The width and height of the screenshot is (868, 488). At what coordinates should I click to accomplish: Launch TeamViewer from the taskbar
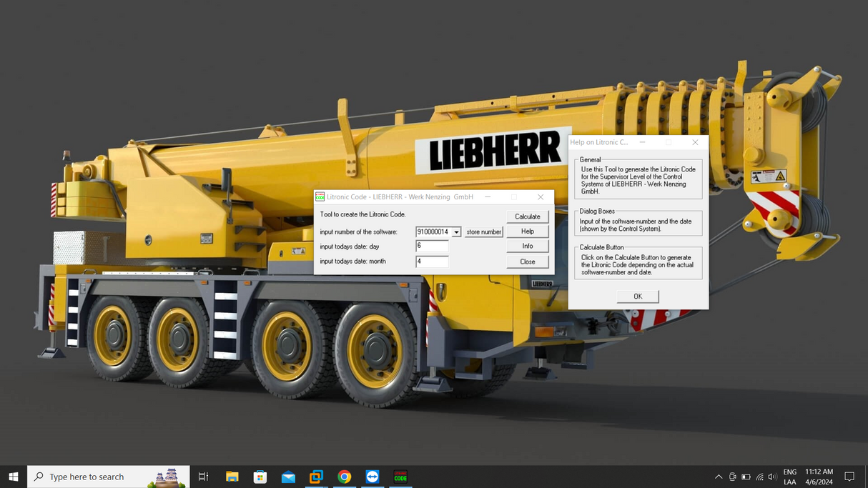(372, 477)
